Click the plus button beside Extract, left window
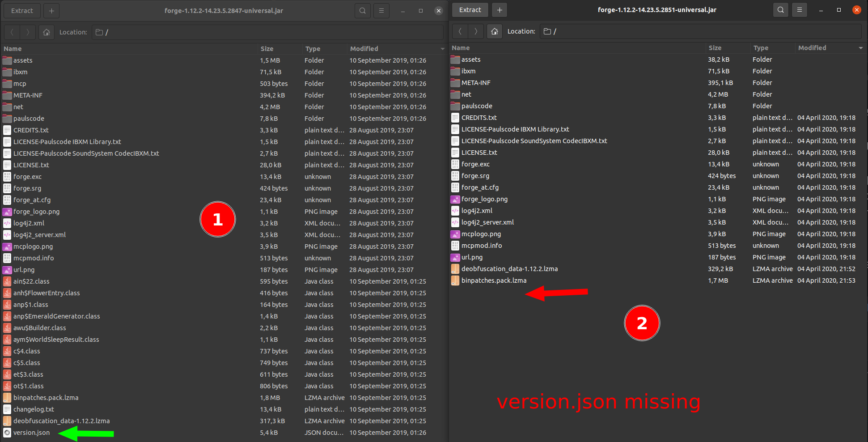868x442 pixels. pos(51,10)
